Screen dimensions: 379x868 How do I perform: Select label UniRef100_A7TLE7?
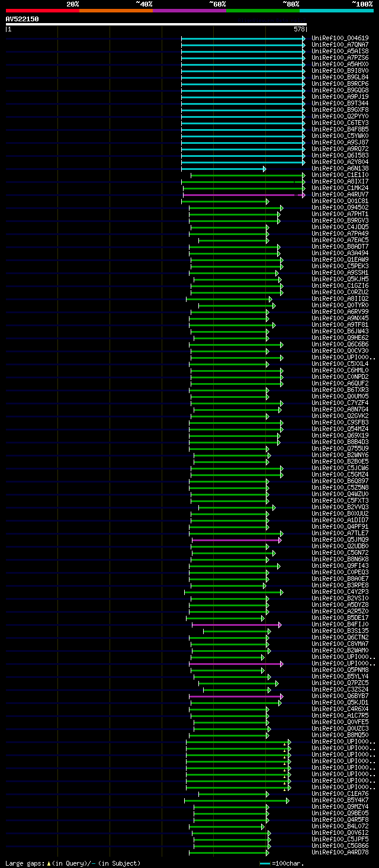click(x=340, y=533)
